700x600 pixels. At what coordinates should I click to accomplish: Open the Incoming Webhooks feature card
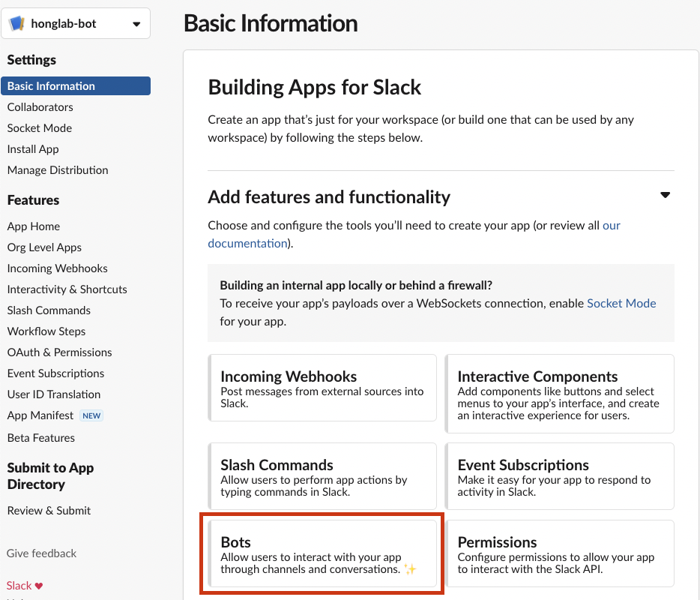point(322,388)
